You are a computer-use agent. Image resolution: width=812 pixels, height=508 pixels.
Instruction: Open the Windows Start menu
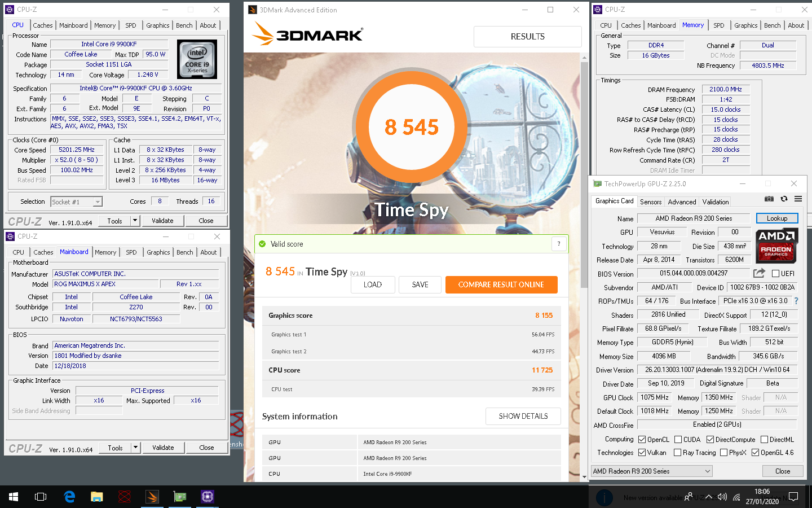tap(14, 497)
